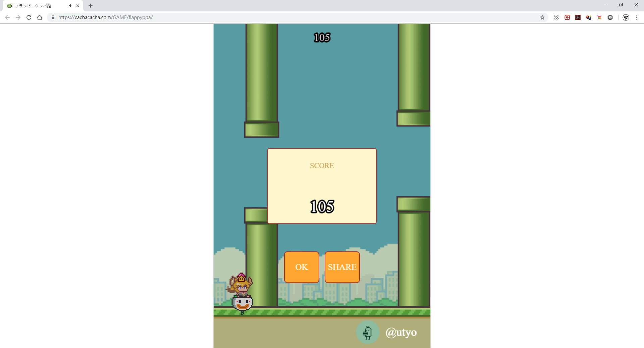Open the colored balls extension icon
This screenshot has width=644, height=348.
589,17
